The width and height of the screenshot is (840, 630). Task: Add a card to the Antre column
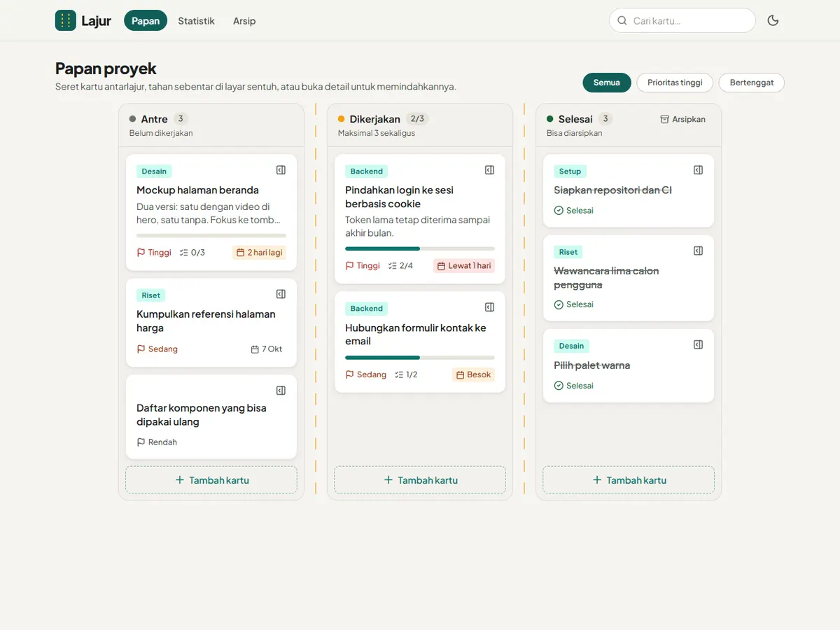211,480
